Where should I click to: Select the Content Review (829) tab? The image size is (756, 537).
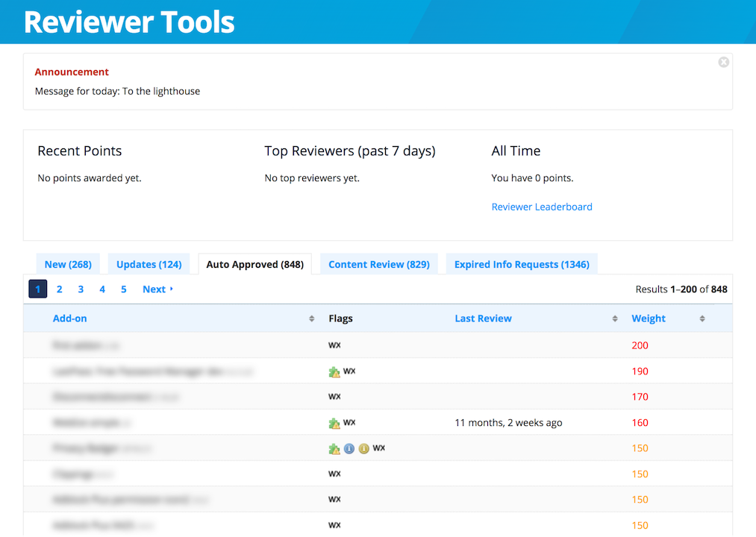point(378,265)
